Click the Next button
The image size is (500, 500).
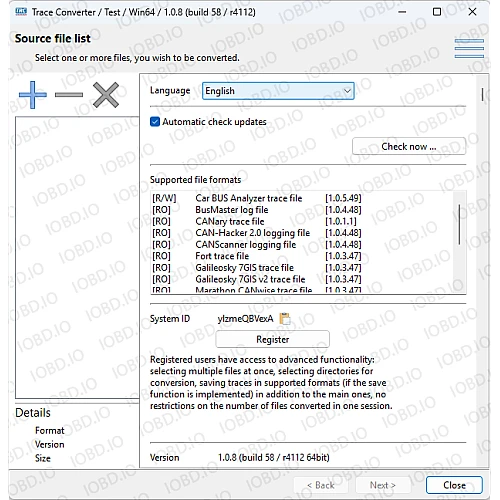coord(383,485)
